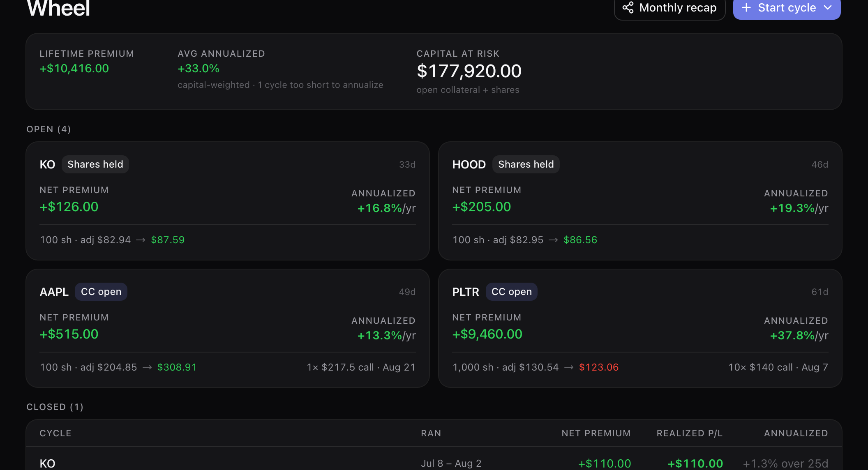Click the Shares held badge on KO
Image resolution: width=868 pixels, height=470 pixels.
pyautogui.click(x=95, y=164)
